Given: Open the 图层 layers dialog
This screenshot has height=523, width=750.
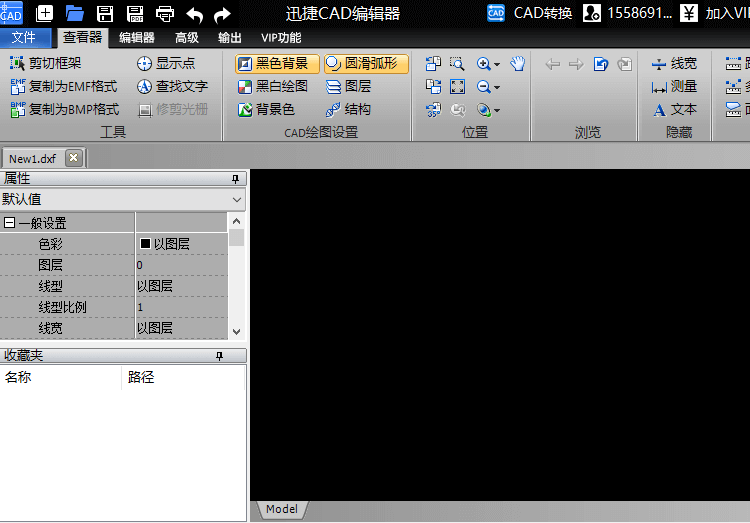Looking at the screenshot, I should coord(348,86).
